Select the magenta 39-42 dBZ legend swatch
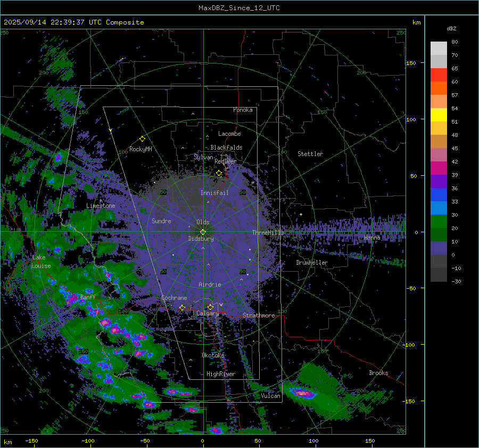 coord(439,168)
